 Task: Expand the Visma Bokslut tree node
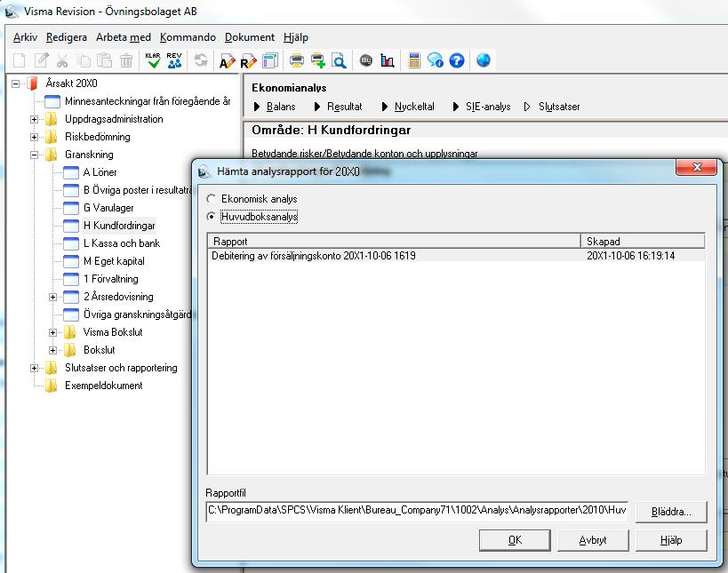(53, 332)
